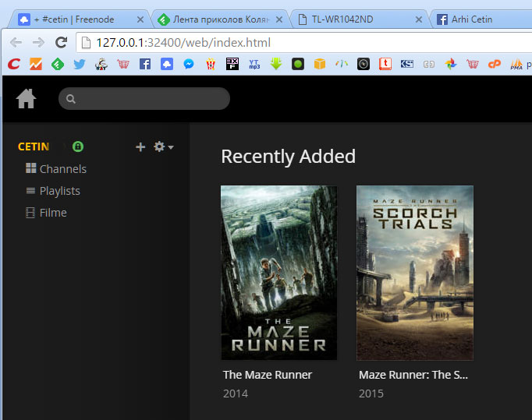The width and height of the screenshot is (532, 420).
Task: Open the Filme library
Action: (46, 213)
